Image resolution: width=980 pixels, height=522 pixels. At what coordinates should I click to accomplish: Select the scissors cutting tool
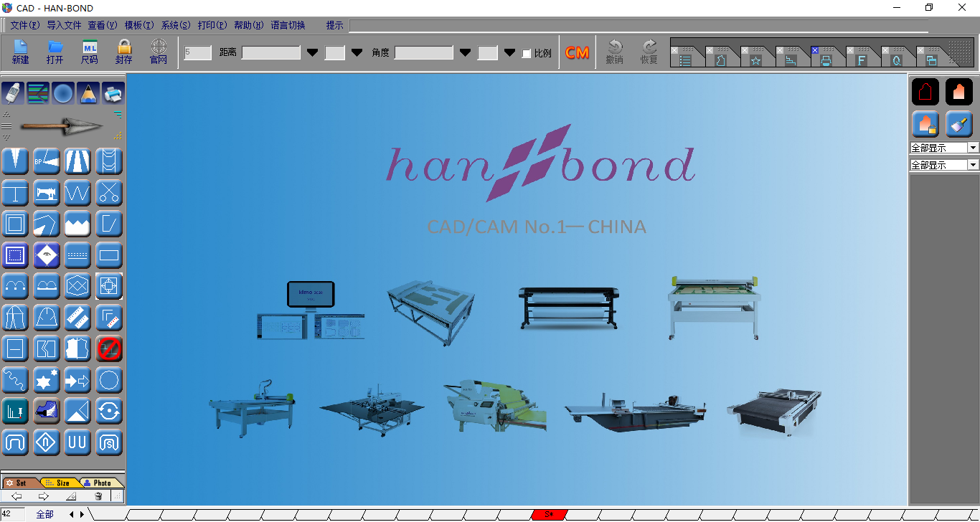coord(109,193)
